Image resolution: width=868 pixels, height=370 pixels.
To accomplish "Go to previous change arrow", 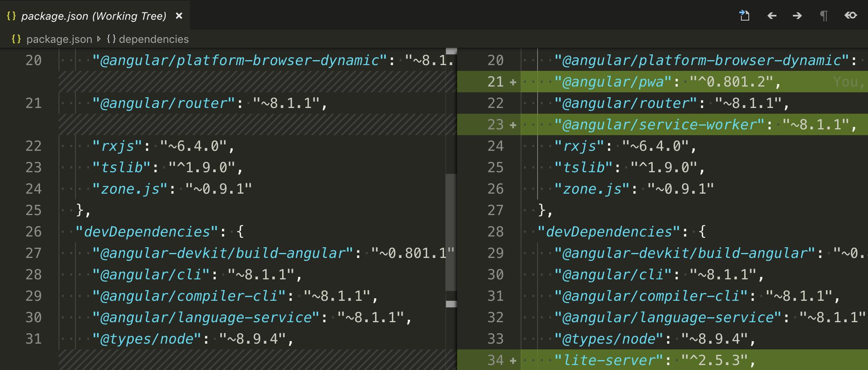I will [x=772, y=16].
